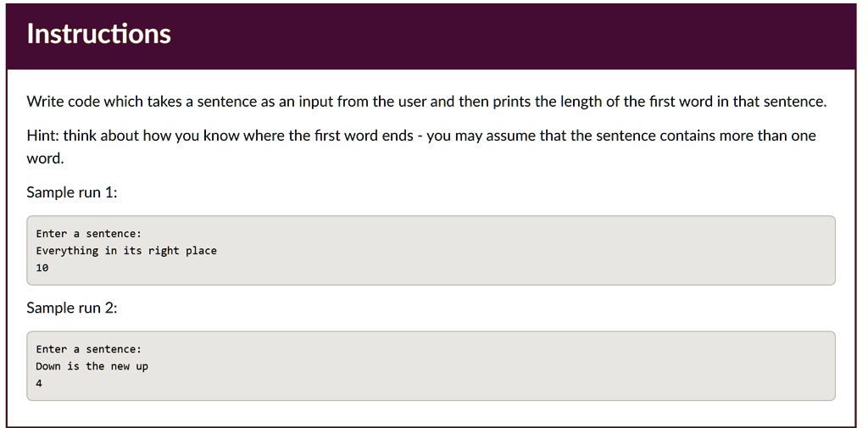Click the 'Down is the new up' line
This screenshot has height=428, width=868.
tap(92, 366)
